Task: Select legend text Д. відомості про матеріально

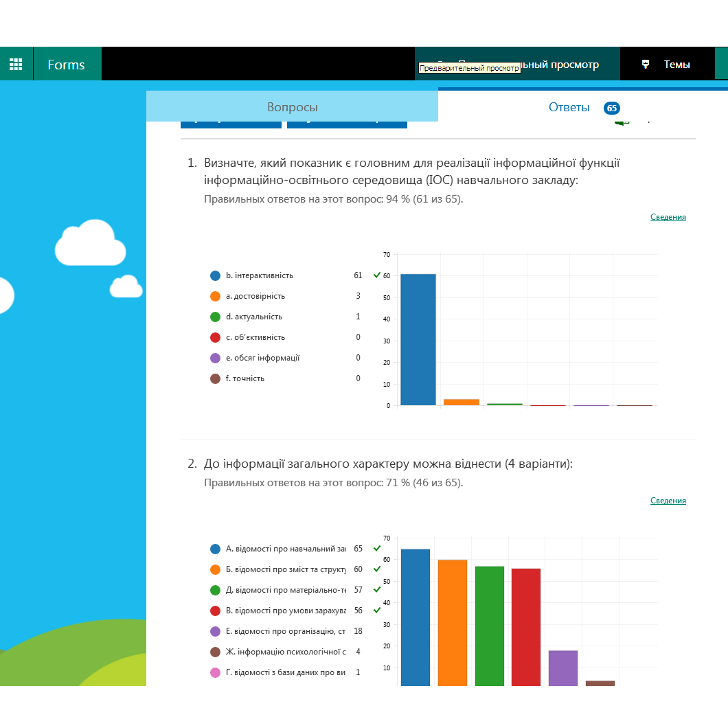Action: coord(286,590)
